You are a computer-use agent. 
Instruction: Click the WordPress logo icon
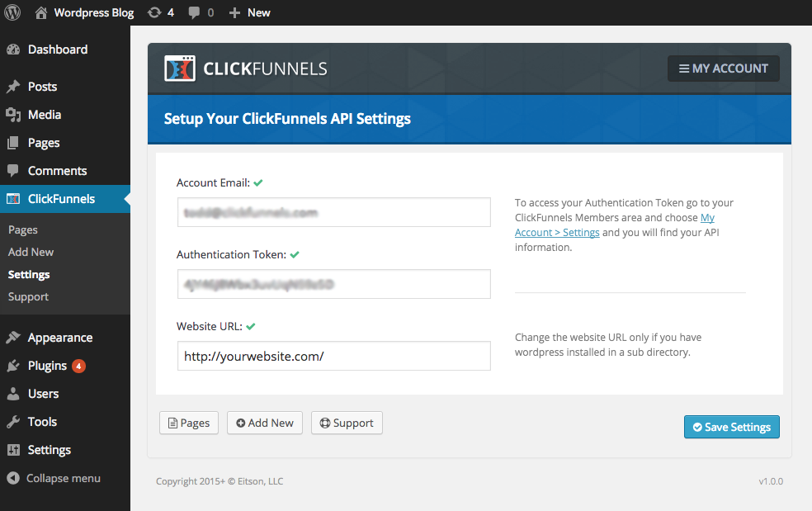pyautogui.click(x=12, y=12)
